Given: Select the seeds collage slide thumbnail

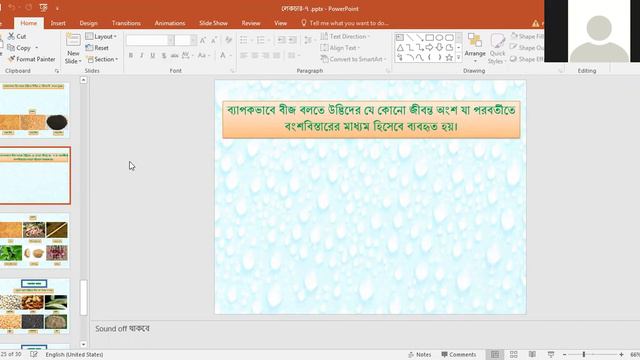Looking at the screenshot, I should point(34,306).
